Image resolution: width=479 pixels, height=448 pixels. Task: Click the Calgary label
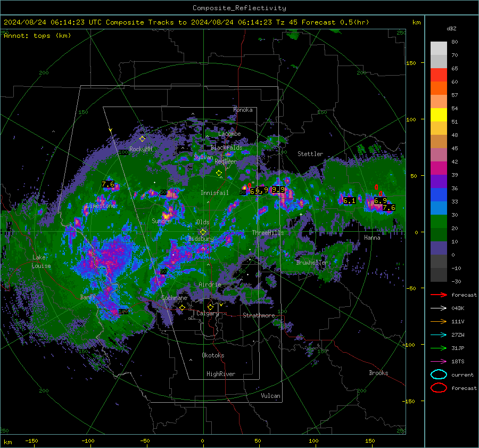pyautogui.click(x=208, y=313)
